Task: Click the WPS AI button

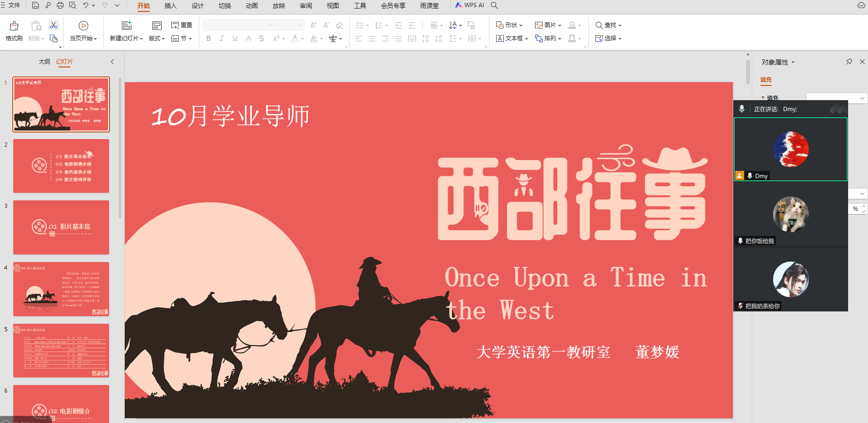Action: [470, 5]
